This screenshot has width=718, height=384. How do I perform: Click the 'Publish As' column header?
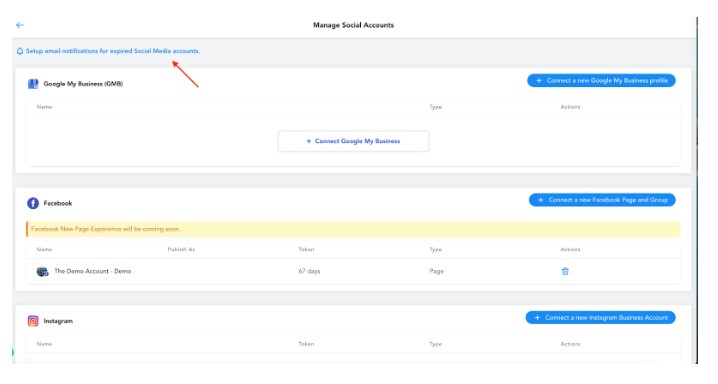click(181, 249)
